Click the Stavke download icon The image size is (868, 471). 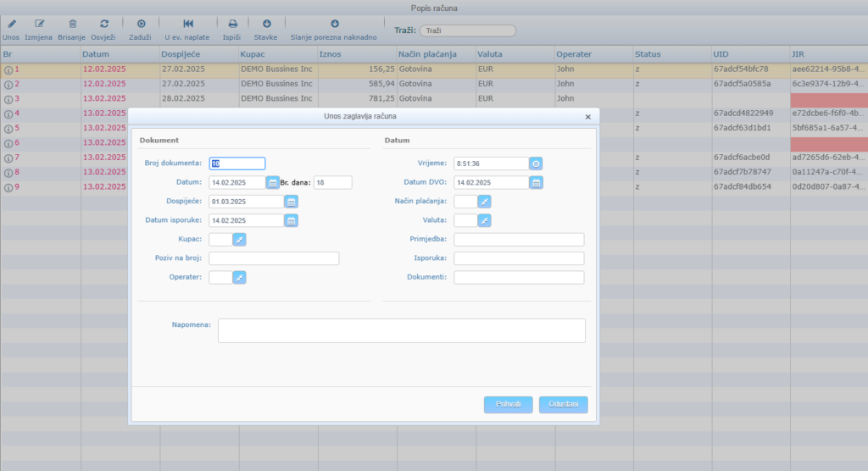tap(266, 25)
